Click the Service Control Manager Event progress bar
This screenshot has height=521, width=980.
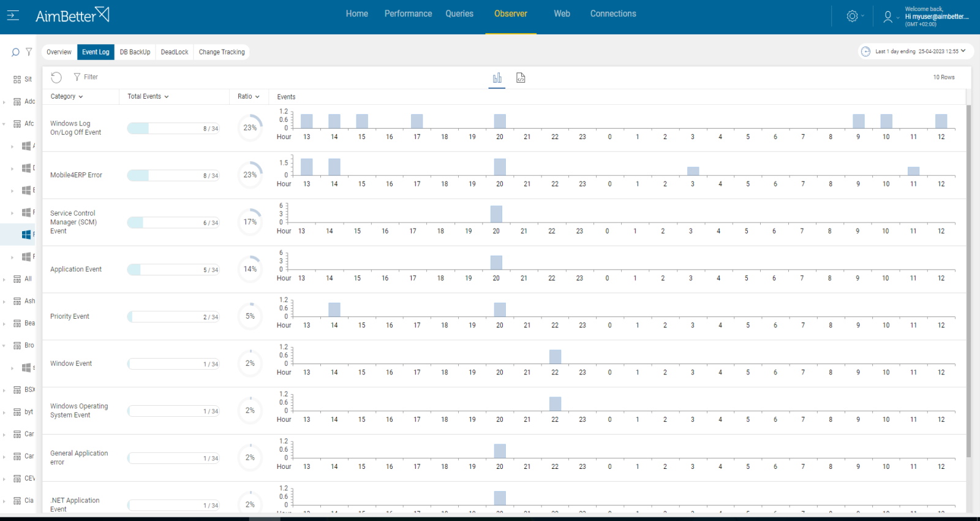point(173,222)
